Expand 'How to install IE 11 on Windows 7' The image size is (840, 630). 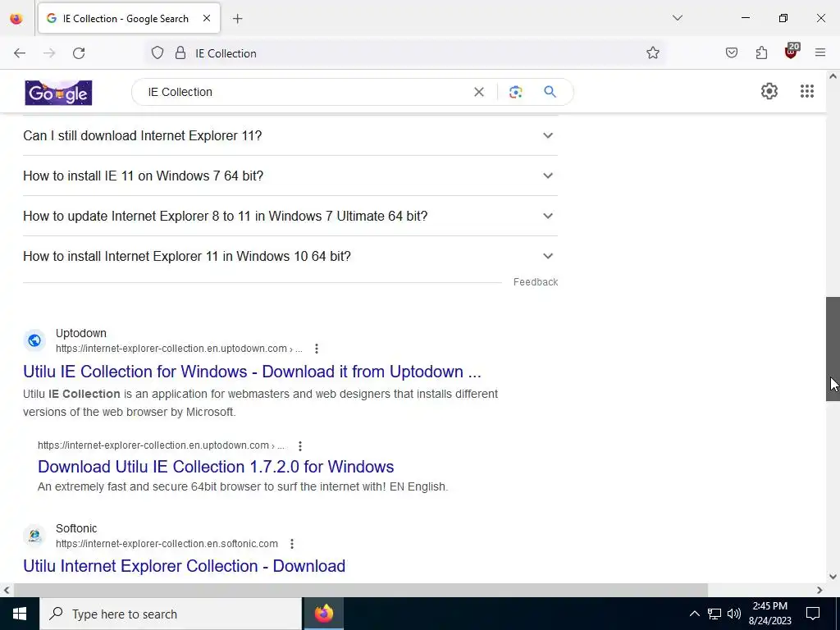(x=290, y=176)
